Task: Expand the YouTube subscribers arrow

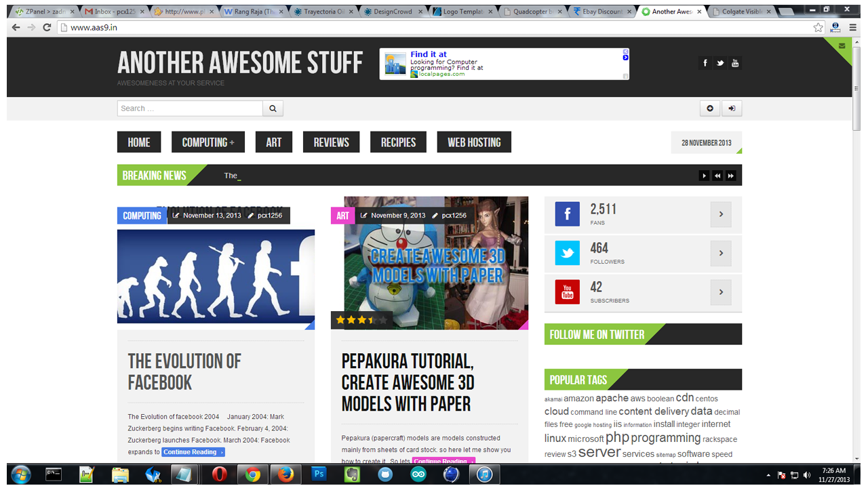Action: click(721, 292)
